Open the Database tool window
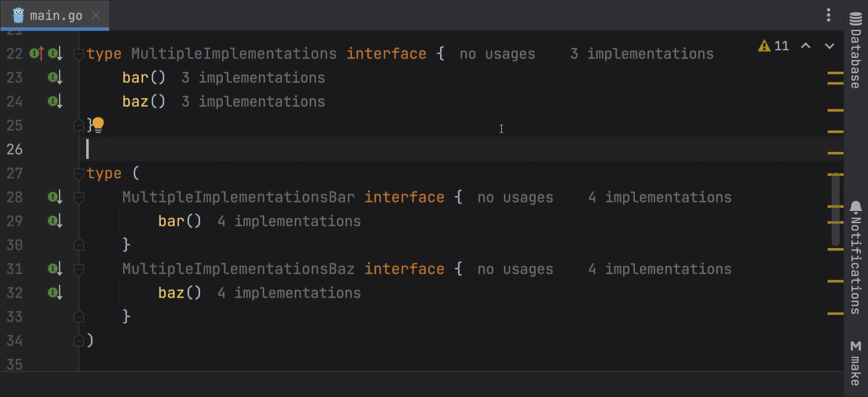 coord(856,51)
